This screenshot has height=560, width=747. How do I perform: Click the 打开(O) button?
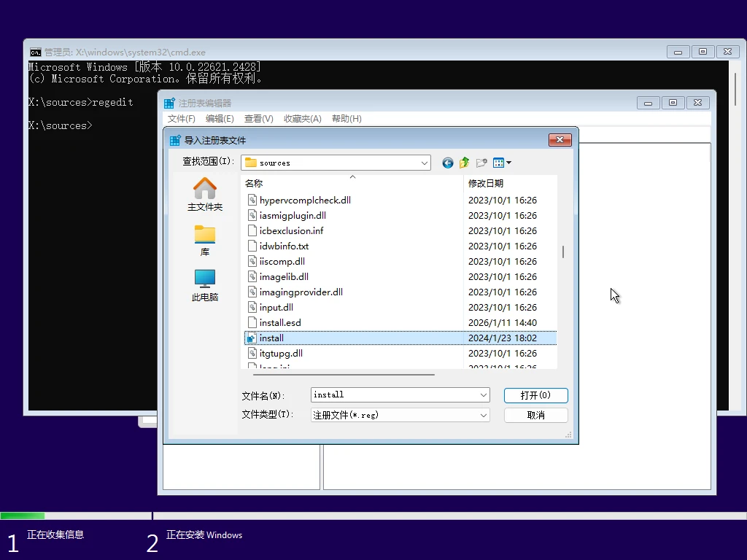[536, 395]
